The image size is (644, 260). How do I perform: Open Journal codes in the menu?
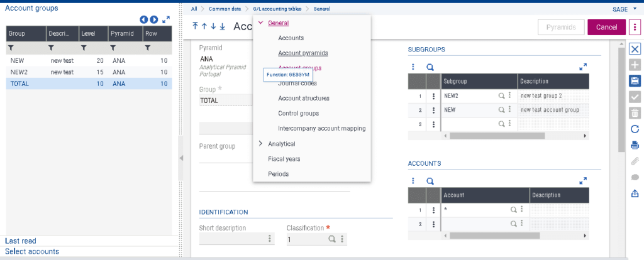coord(297,83)
